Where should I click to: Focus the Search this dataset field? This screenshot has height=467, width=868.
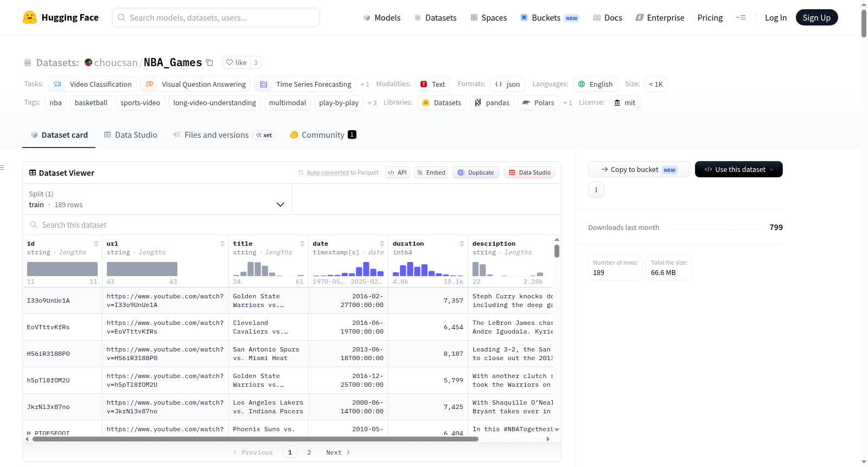292,225
